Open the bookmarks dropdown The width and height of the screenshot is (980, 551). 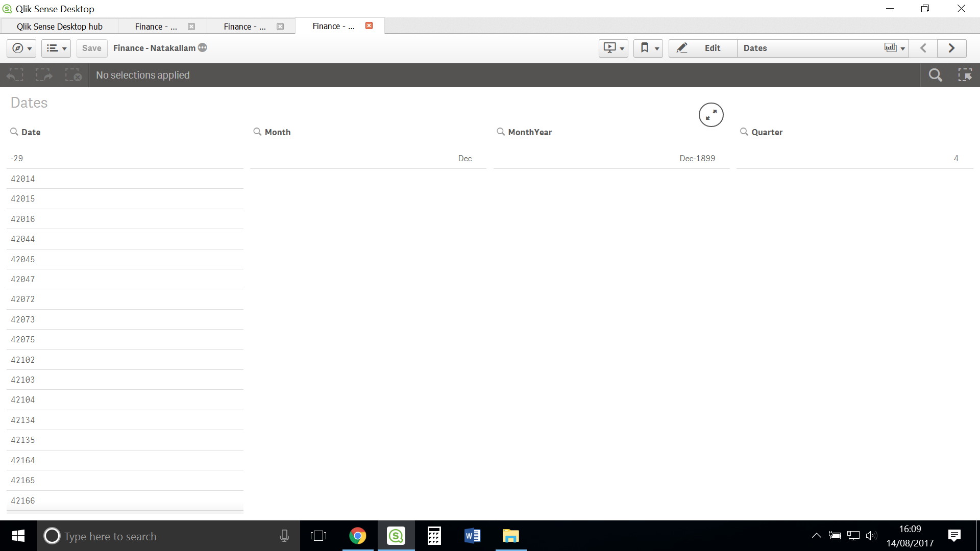point(648,48)
